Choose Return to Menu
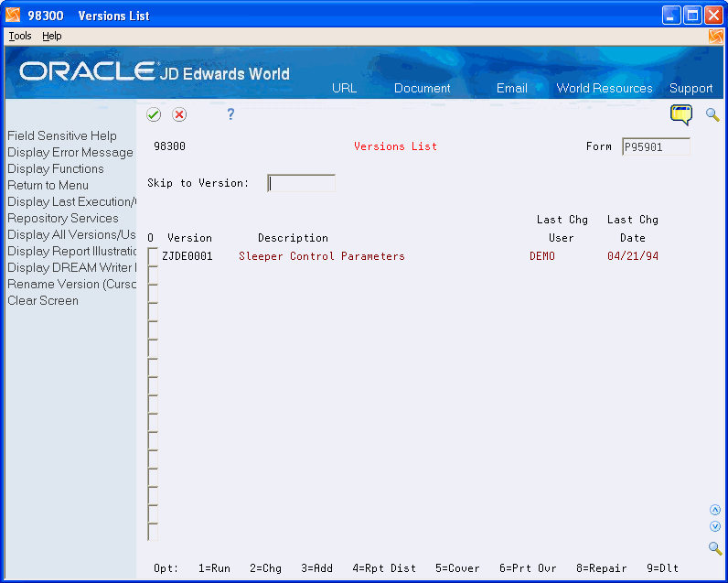Image resolution: width=728 pixels, height=583 pixels. pyautogui.click(x=48, y=186)
